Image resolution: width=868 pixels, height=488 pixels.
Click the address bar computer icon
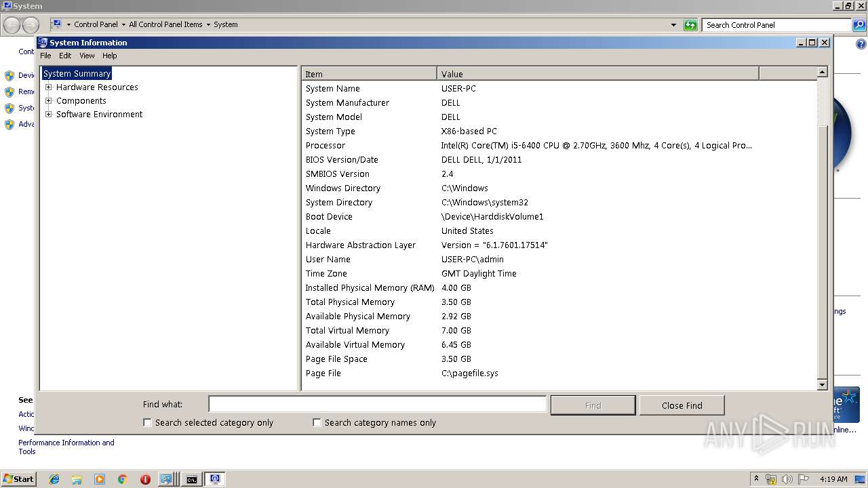click(x=57, y=24)
